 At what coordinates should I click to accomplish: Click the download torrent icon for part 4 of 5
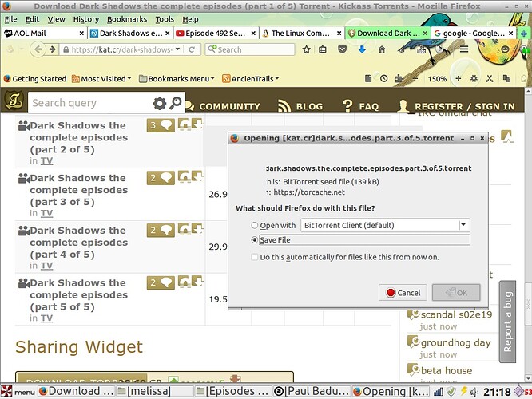(x=197, y=229)
